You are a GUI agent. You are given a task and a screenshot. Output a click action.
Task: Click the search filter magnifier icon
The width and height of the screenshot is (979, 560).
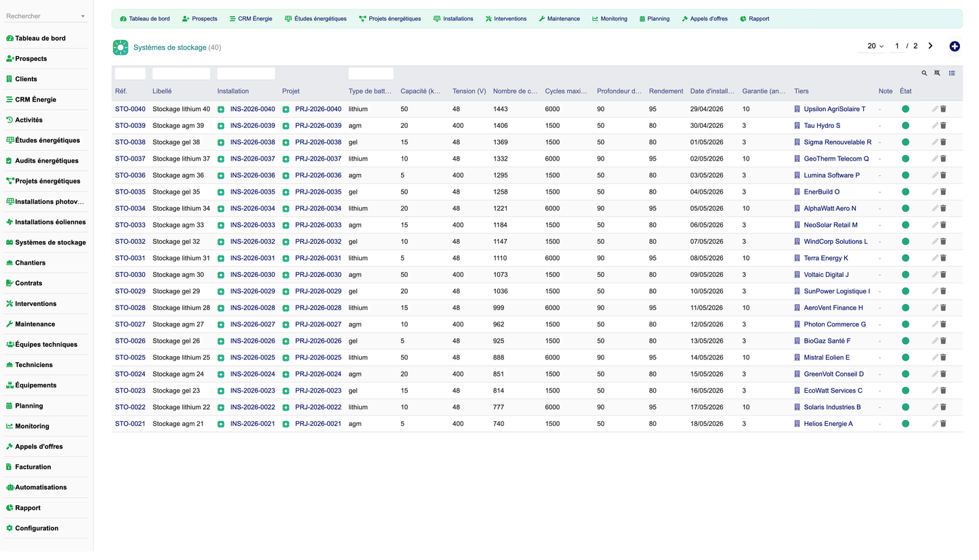(924, 73)
